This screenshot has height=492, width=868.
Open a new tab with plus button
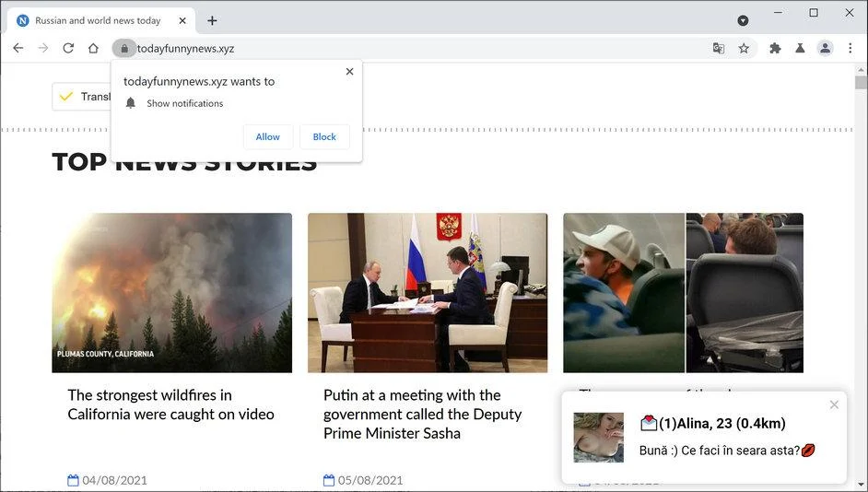[212, 20]
